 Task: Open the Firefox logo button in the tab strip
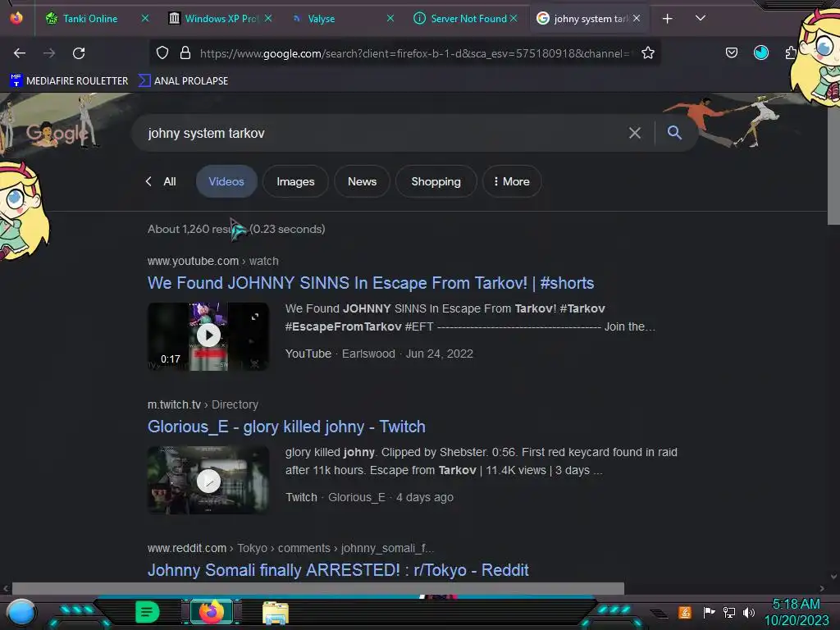point(16,18)
